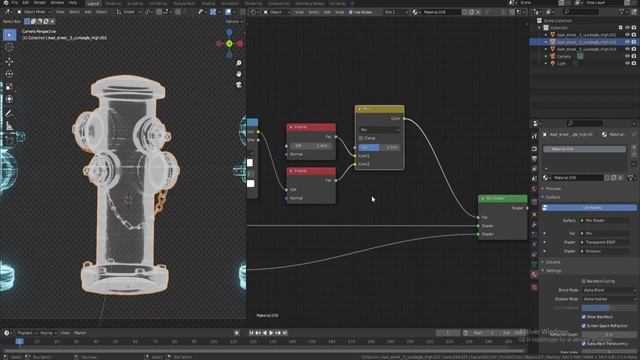Viewport: 640px width, 360px height.
Task: Open the Shadow Mode dropdown
Action: tap(609, 299)
